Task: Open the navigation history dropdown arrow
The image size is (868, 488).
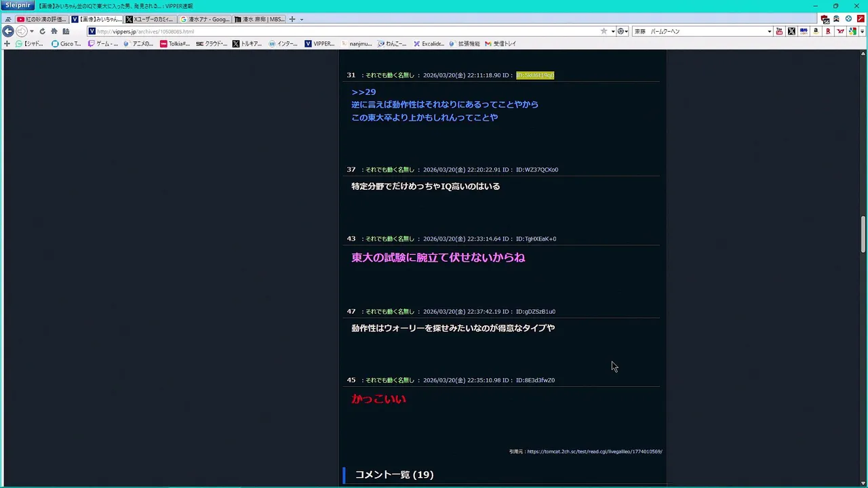Action: click(32, 31)
